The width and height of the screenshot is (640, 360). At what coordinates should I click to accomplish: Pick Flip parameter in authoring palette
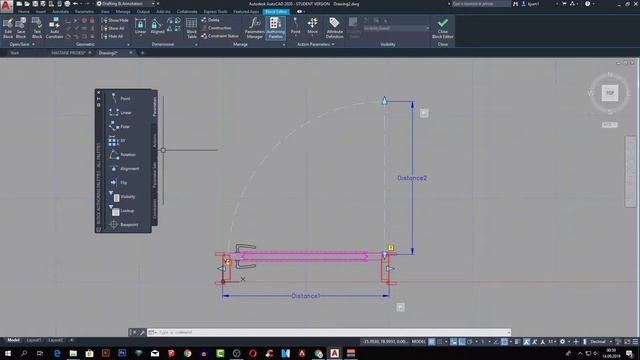point(118,182)
